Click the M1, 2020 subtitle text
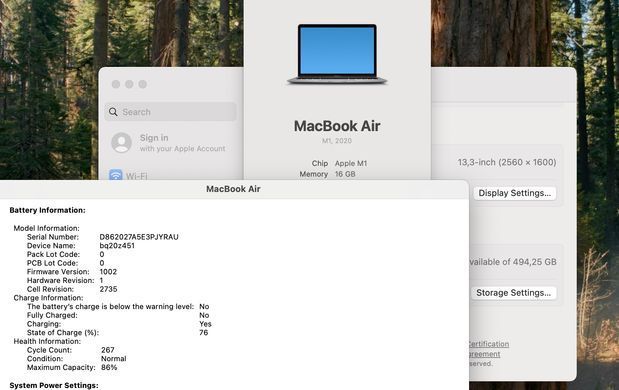 point(337,141)
